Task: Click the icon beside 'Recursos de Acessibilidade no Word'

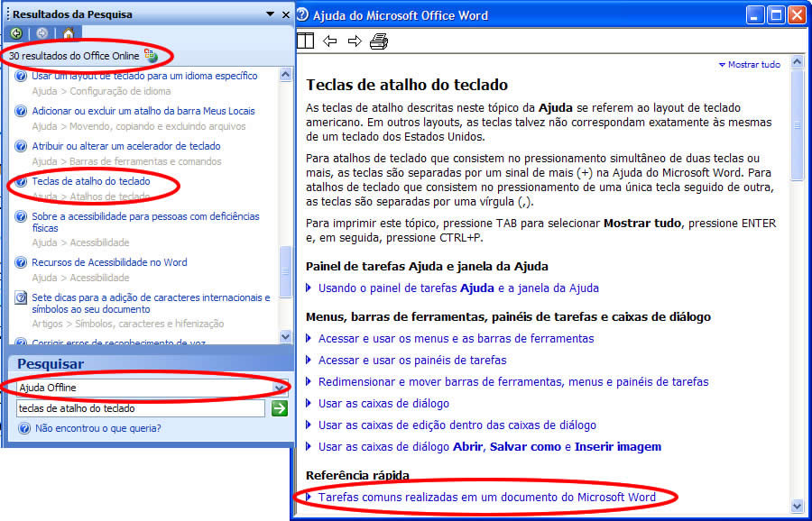Action: click(x=21, y=263)
